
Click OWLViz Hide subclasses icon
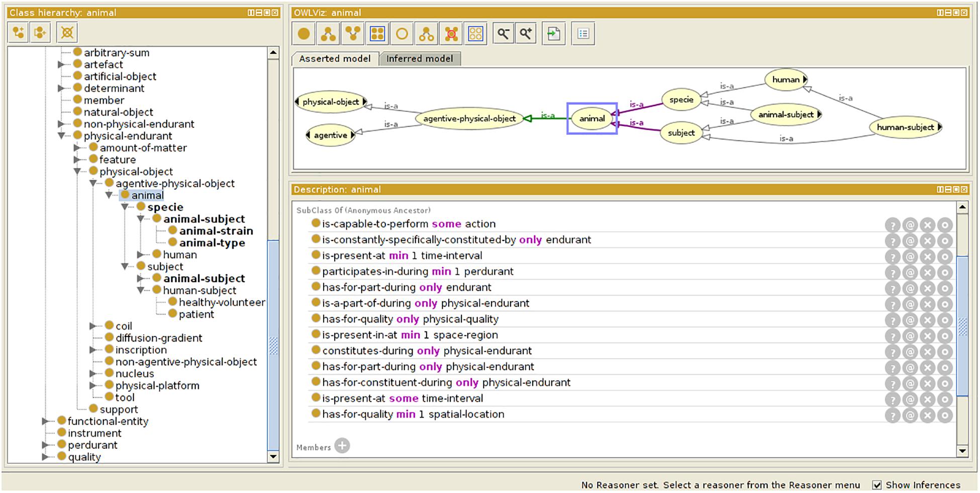[x=427, y=34]
